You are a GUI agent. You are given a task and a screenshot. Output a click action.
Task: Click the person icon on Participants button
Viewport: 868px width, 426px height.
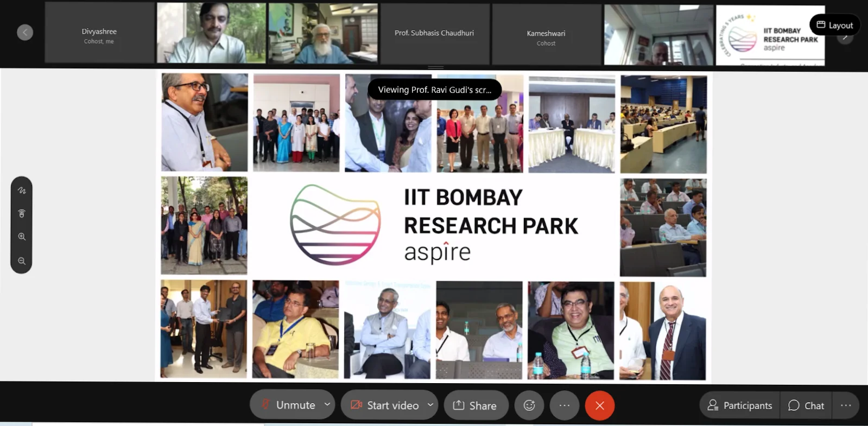click(713, 405)
